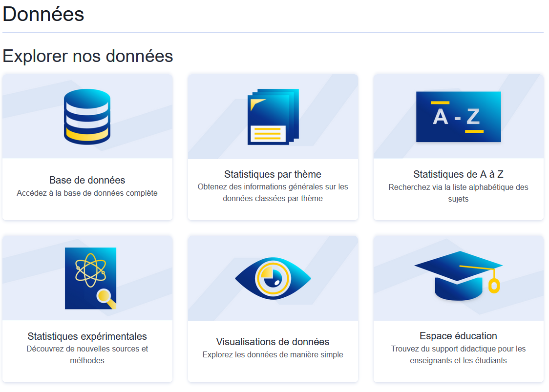Screen dimensions: 549x392
Task: Click "Découvrez de nouvelles sources et méthodes" text
Action: tap(87, 355)
